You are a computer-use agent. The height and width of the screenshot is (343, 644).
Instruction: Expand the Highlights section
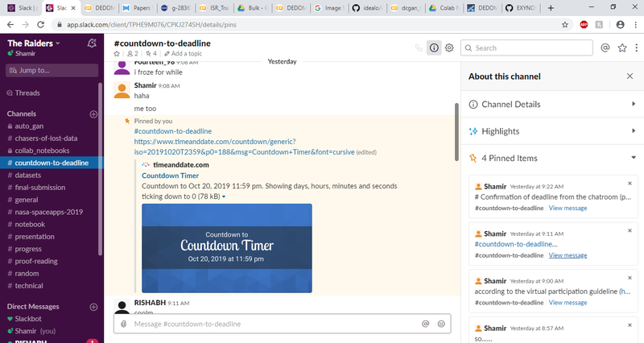pyautogui.click(x=634, y=131)
